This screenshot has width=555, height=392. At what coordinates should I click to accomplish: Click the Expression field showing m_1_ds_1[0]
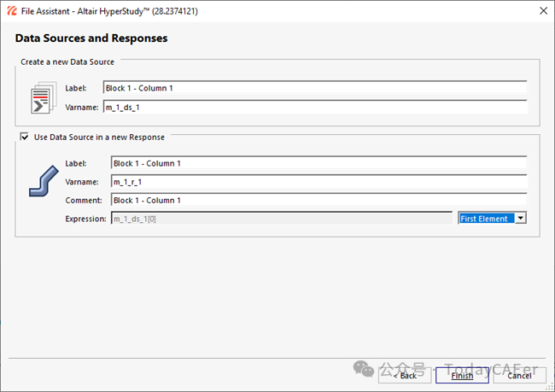(x=280, y=219)
